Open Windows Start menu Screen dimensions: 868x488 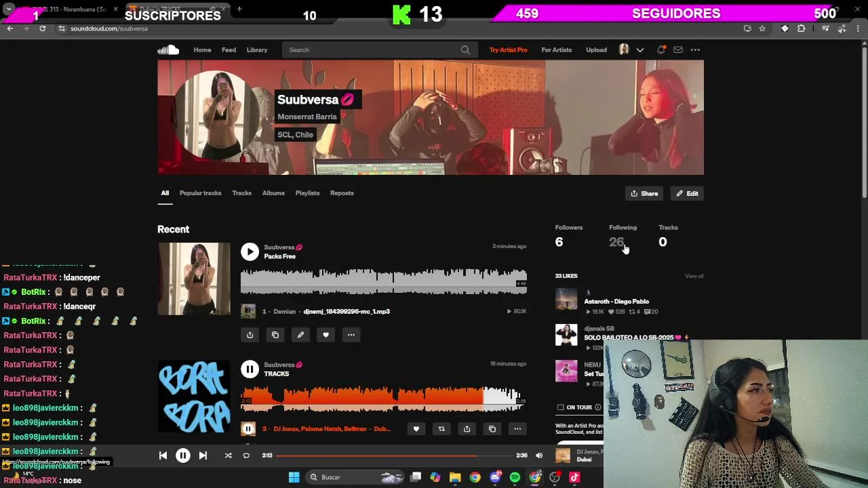[294, 477]
